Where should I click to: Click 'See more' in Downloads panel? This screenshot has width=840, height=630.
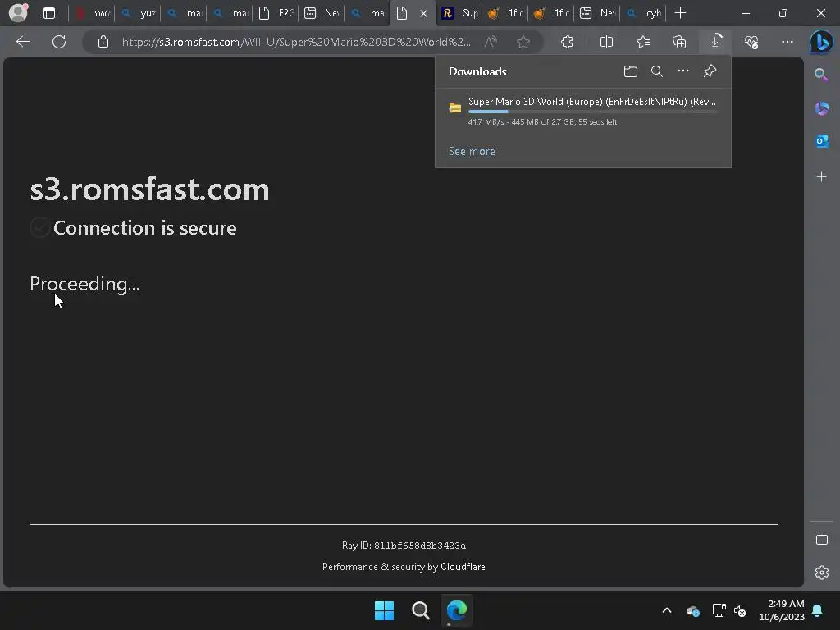pyautogui.click(x=472, y=151)
